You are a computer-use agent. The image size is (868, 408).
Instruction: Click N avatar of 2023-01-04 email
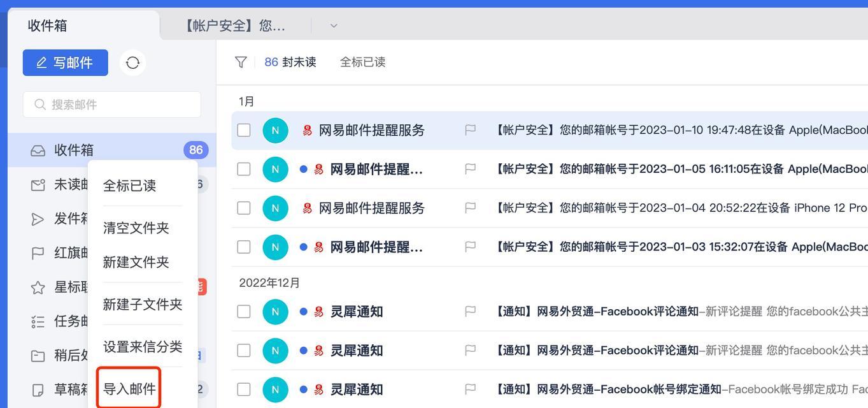(x=275, y=208)
